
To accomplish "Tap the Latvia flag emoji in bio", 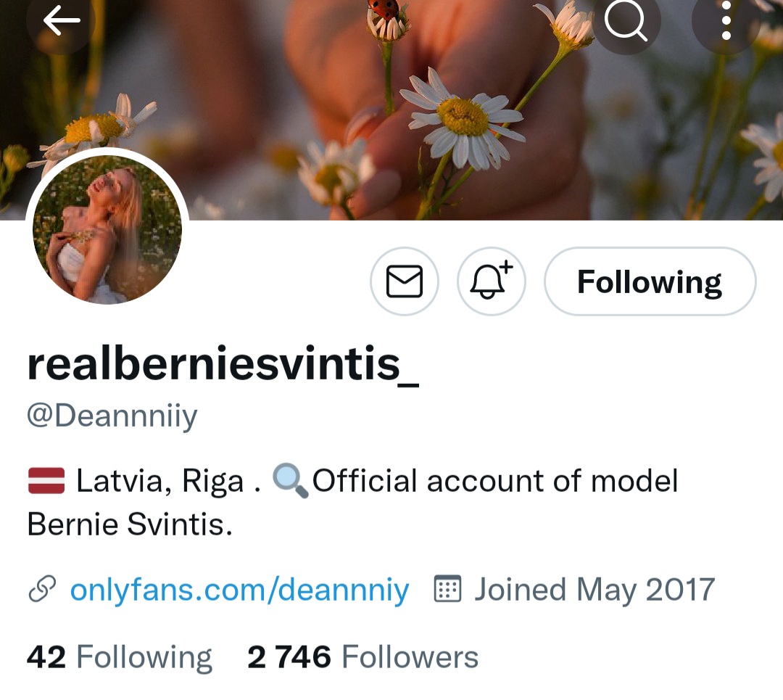I will pyautogui.click(x=46, y=481).
